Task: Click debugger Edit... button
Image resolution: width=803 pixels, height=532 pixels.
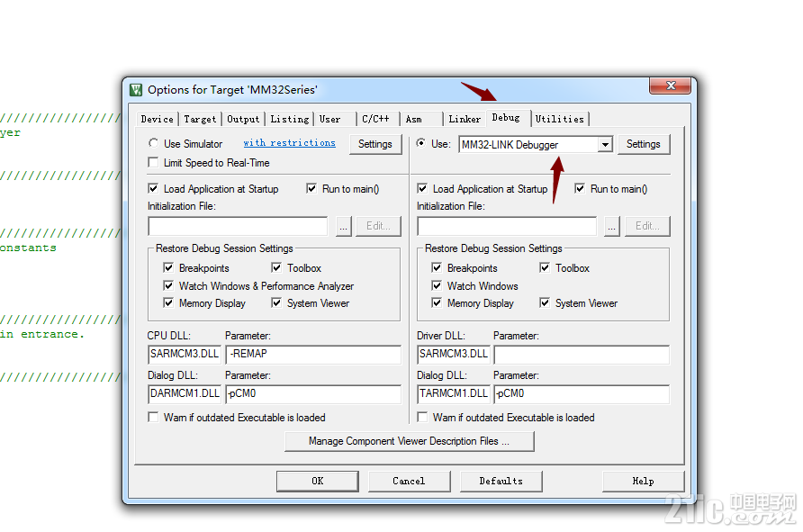Action: point(647,226)
